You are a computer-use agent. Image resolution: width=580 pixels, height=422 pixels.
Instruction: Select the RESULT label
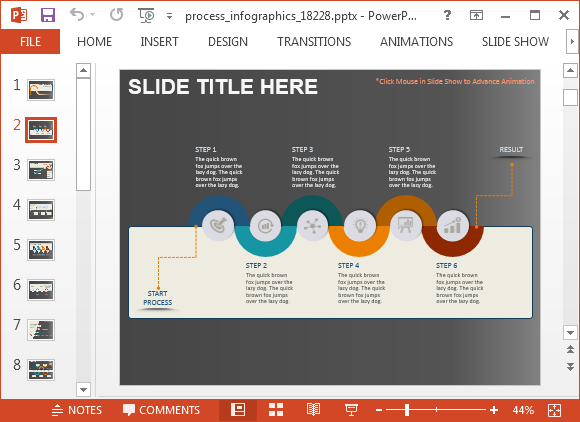coord(511,149)
